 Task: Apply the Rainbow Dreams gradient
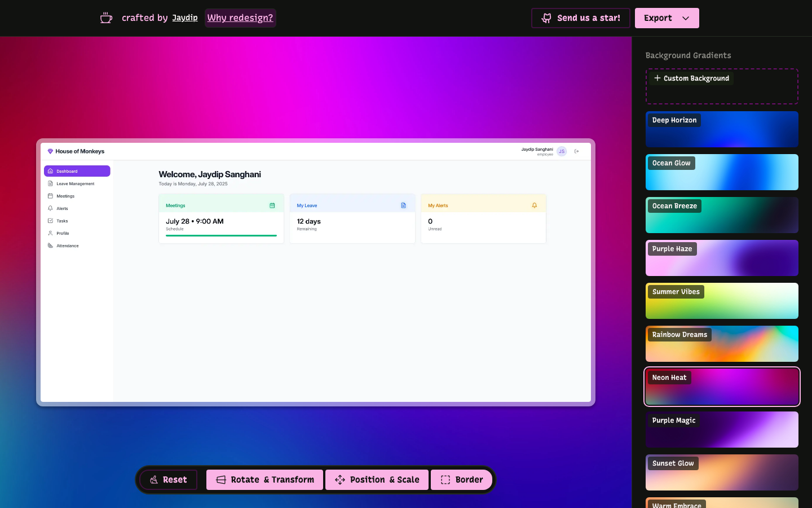[722, 344]
